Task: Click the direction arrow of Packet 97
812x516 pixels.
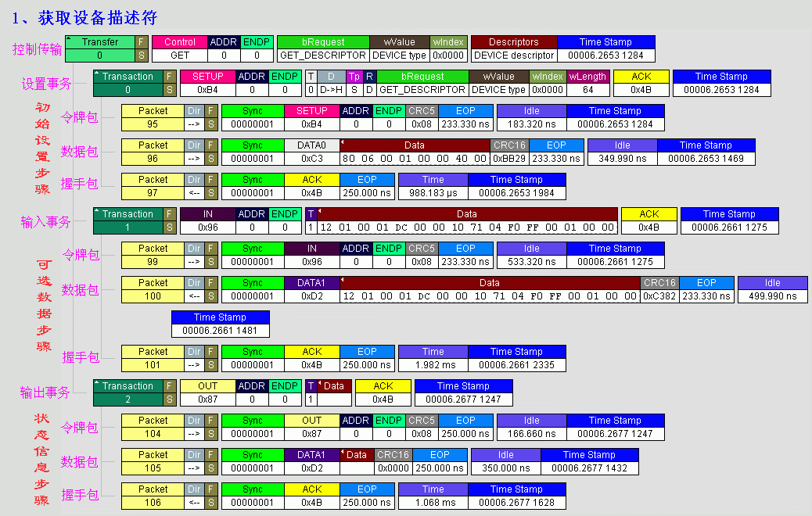Action: pyautogui.click(x=194, y=193)
